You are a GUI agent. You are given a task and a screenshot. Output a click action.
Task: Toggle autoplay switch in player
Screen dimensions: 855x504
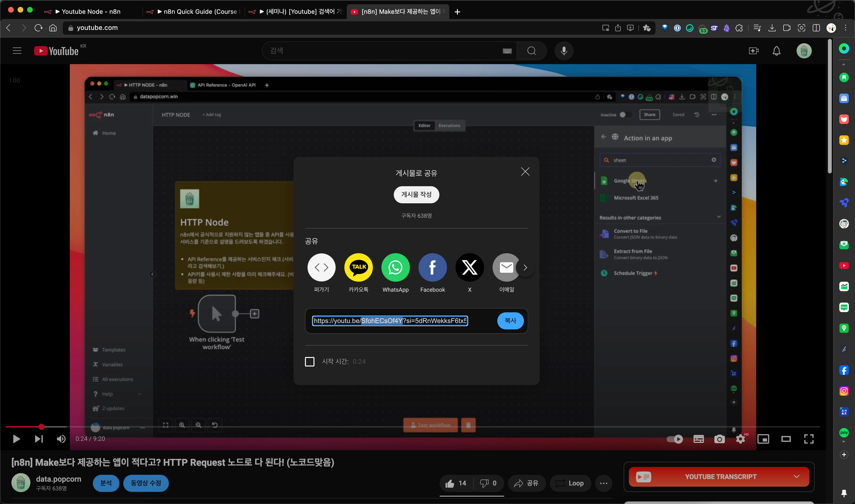(x=674, y=439)
